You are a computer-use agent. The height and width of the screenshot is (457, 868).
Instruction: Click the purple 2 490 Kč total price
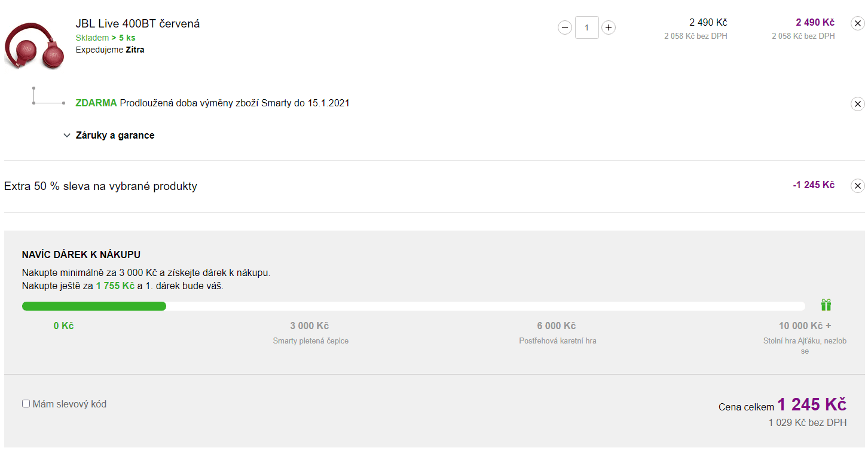click(815, 23)
